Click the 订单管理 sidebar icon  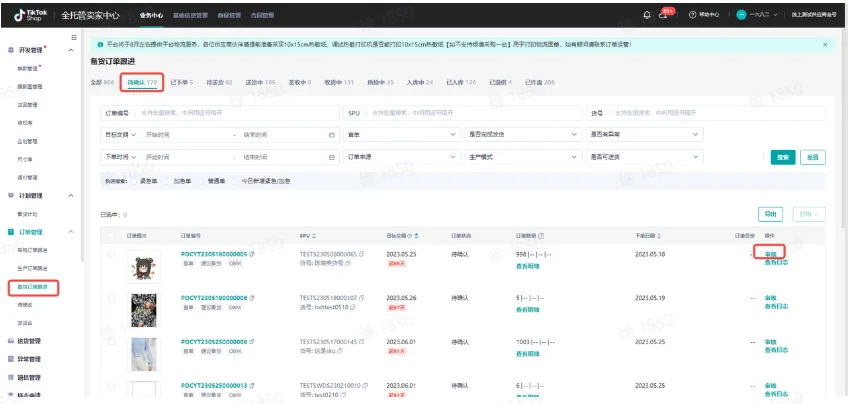tap(11, 232)
